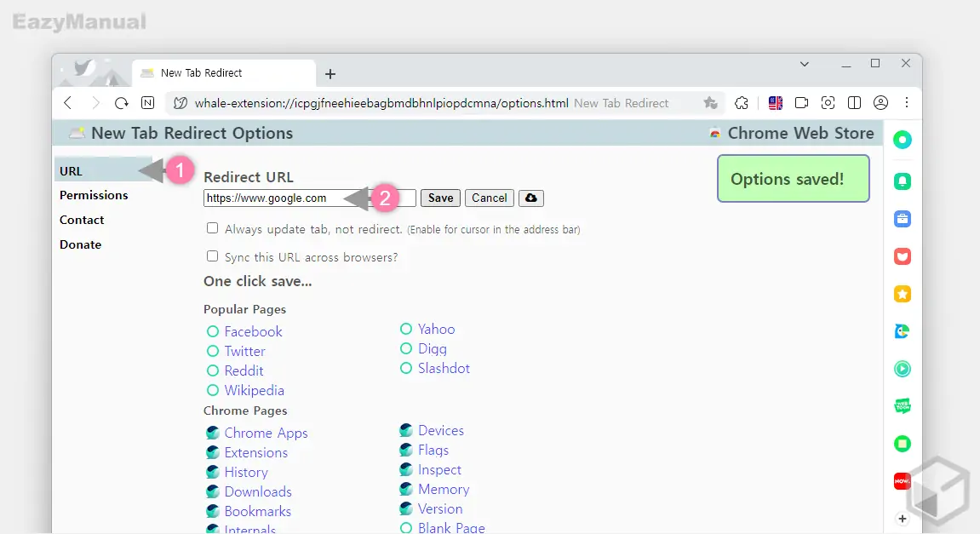Open the blue briefcase sidebar icon
Screen dimensions: 980x534
(x=903, y=219)
